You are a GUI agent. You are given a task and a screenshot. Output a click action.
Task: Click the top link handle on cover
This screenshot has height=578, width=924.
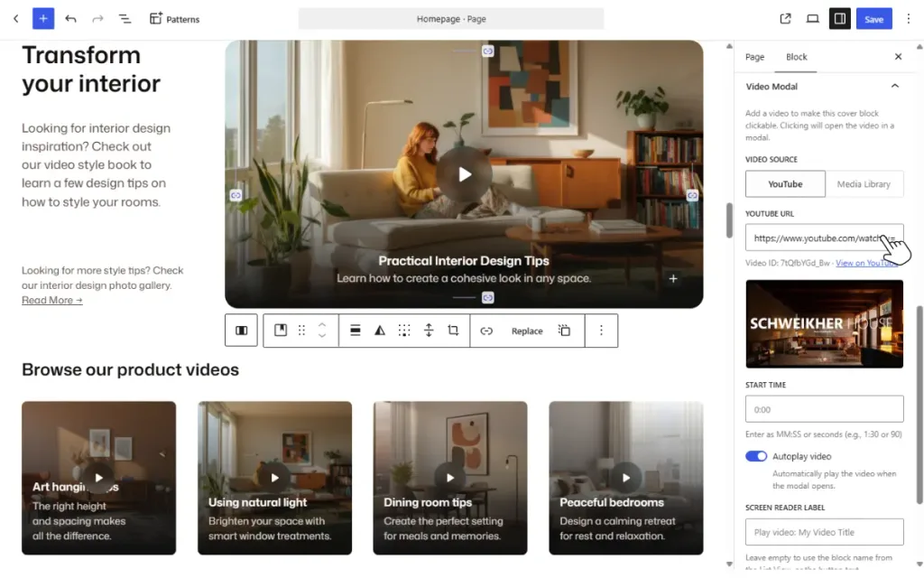click(488, 51)
